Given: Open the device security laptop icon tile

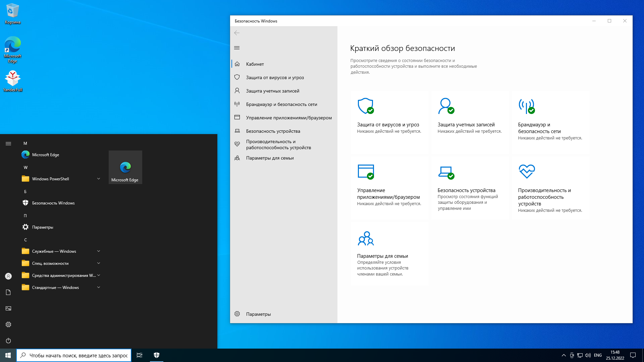Looking at the screenshot, I should [x=446, y=172].
